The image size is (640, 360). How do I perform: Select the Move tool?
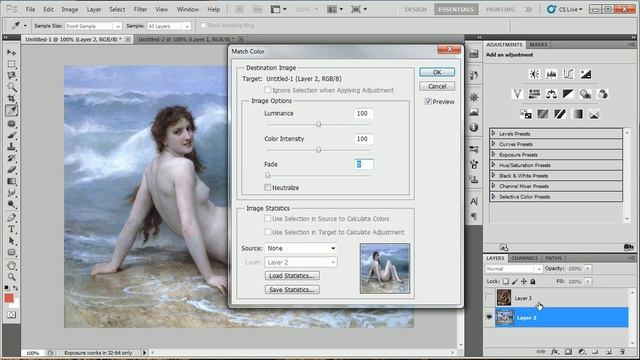11,53
